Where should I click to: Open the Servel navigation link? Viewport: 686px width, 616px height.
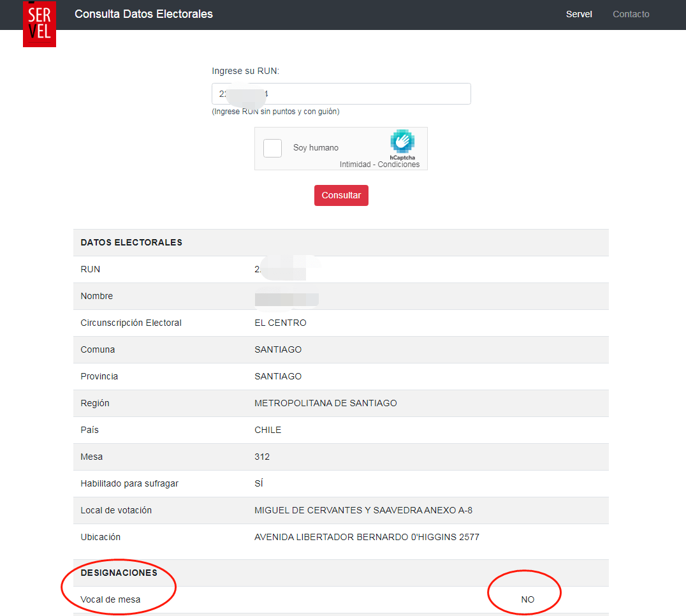click(579, 14)
